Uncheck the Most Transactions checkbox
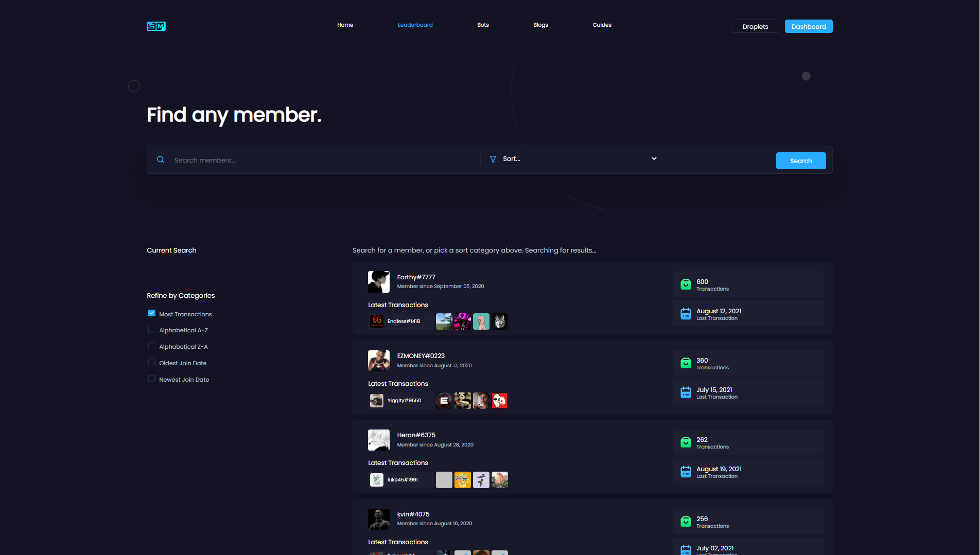Screen dimensions: 980x555 152,313
